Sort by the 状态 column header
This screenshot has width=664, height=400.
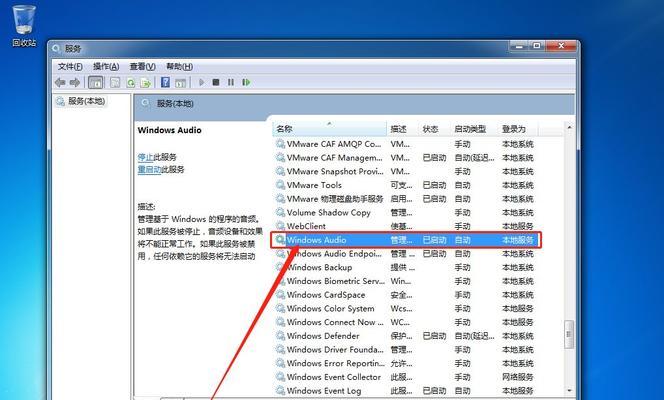434,129
